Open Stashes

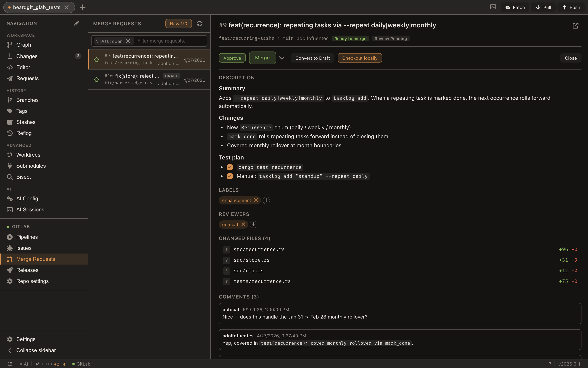(x=44, y=122)
